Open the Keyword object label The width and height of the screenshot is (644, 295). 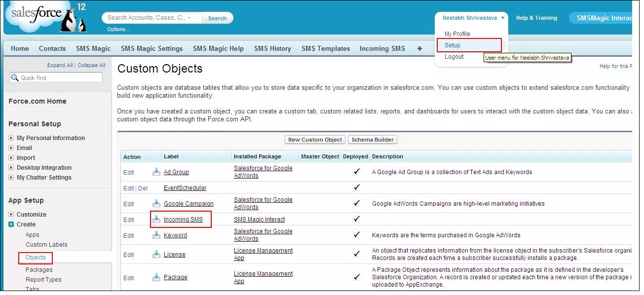click(175, 235)
